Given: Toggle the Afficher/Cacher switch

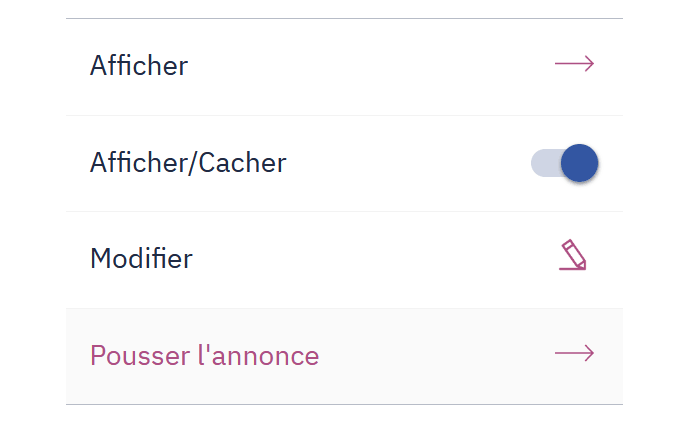Looking at the screenshot, I should [565, 163].
